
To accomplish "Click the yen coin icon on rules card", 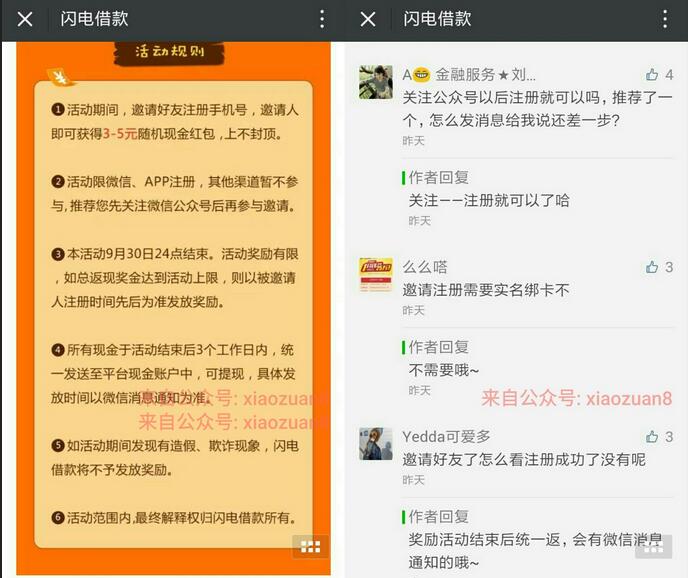I will point(60,77).
